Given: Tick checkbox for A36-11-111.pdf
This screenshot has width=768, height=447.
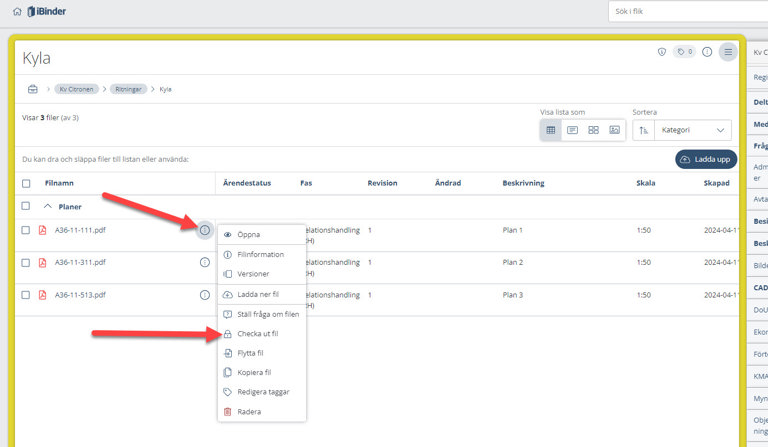Looking at the screenshot, I should pos(26,230).
